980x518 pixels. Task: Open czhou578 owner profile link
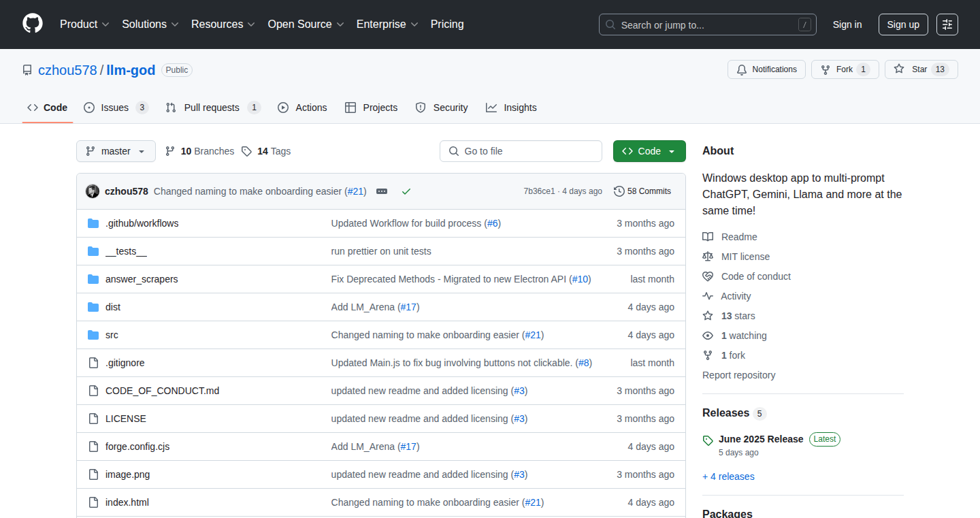[67, 70]
